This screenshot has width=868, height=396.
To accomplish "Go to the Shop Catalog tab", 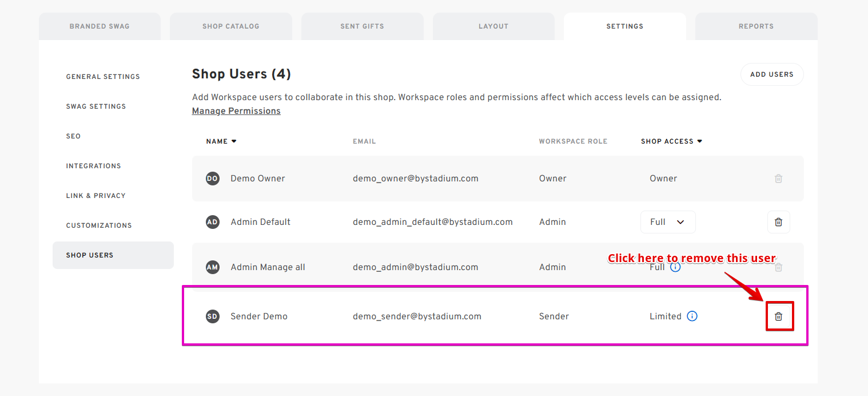I will [230, 26].
